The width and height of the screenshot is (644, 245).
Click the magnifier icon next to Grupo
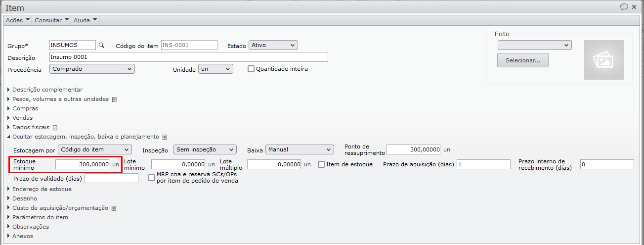(102, 45)
